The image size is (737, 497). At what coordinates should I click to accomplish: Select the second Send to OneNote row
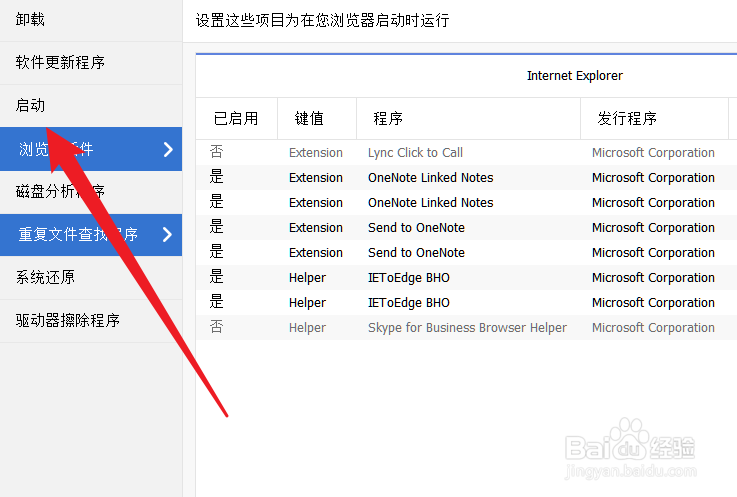point(466,252)
